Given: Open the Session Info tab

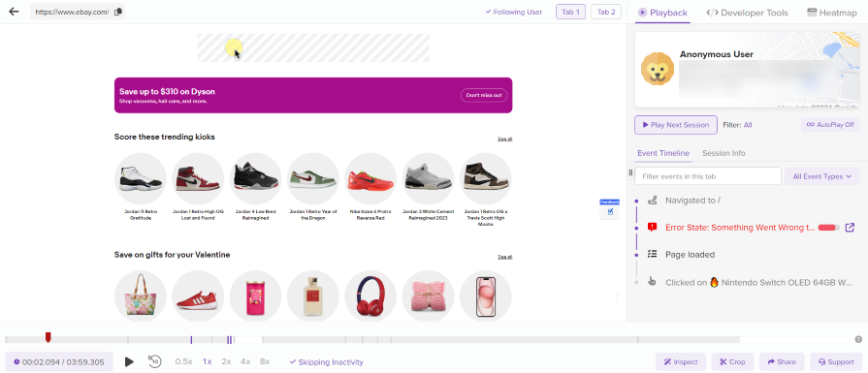Looking at the screenshot, I should point(723,153).
